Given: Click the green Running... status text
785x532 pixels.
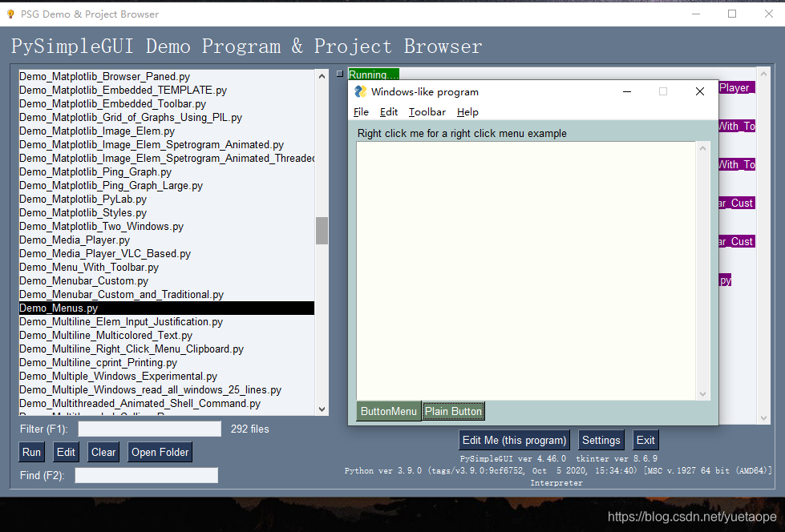Looking at the screenshot, I should [374, 75].
